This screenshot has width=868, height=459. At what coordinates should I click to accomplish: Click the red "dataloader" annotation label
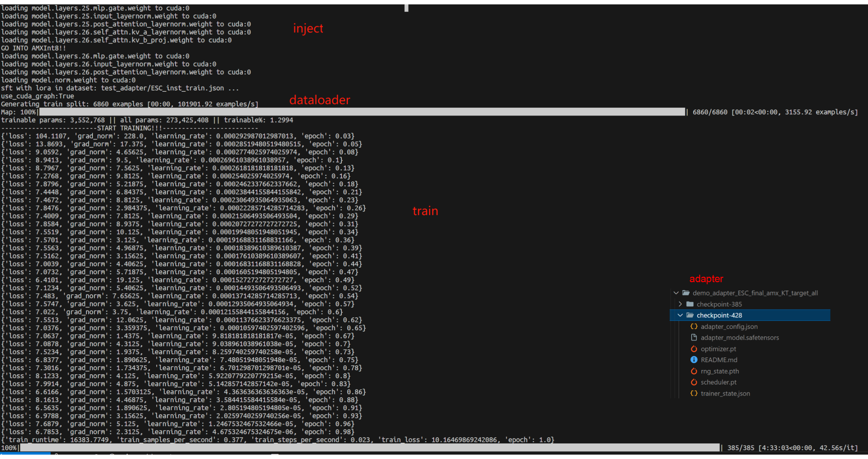click(x=320, y=100)
